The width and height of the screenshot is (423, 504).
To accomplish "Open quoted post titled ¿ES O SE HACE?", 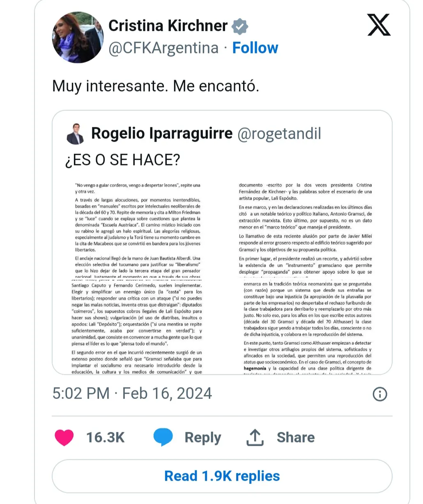I will (x=122, y=160).
